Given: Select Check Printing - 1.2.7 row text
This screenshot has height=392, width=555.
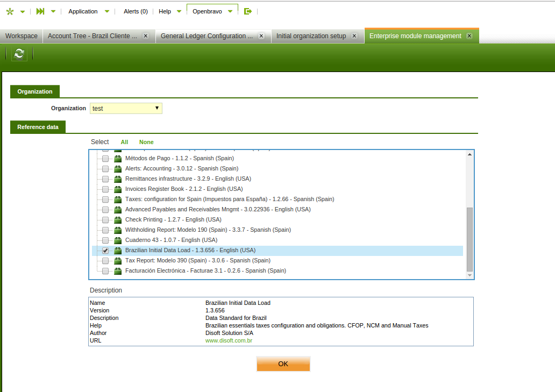Looking at the screenshot, I should (173, 220).
